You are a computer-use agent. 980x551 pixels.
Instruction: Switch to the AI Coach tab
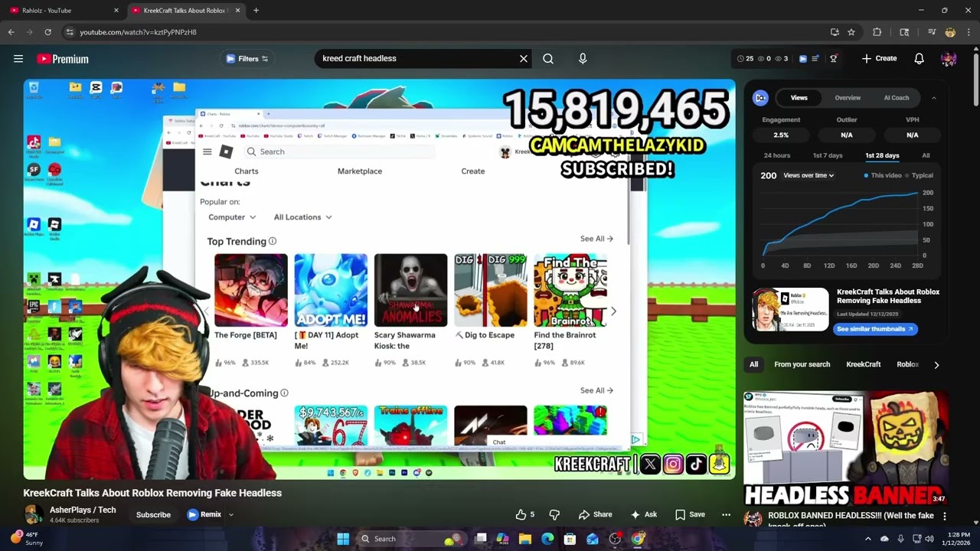point(897,98)
